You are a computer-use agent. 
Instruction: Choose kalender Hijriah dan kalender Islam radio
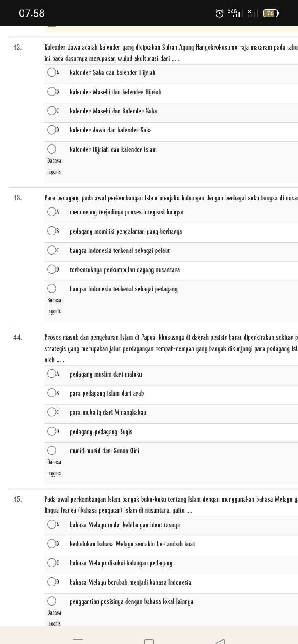pyautogui.click(x=52, y=149)
